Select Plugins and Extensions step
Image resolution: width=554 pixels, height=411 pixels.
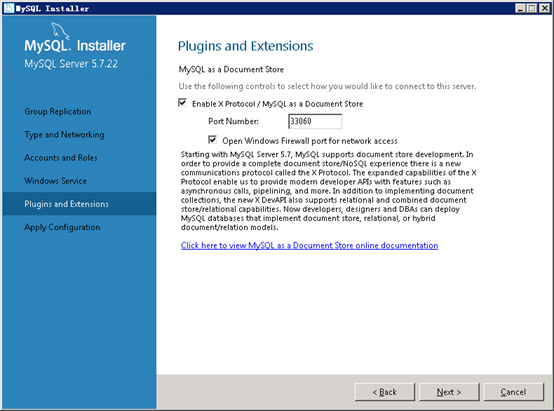[x=79, y=204]
